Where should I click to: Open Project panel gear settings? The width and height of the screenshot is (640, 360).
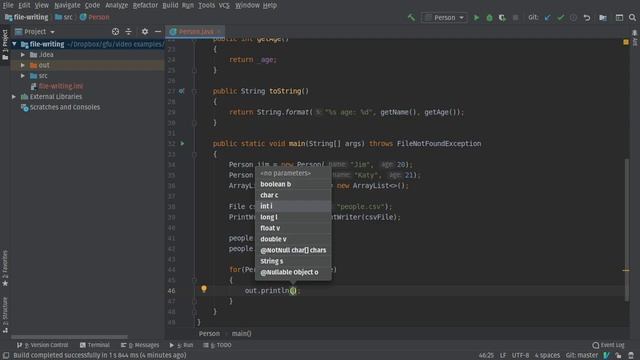145,31
